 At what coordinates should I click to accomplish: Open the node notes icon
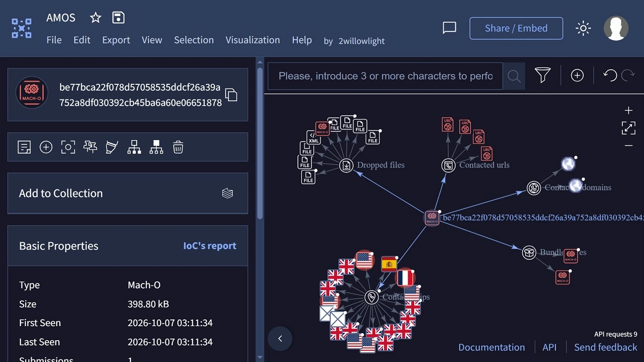[x=24, y=147]
